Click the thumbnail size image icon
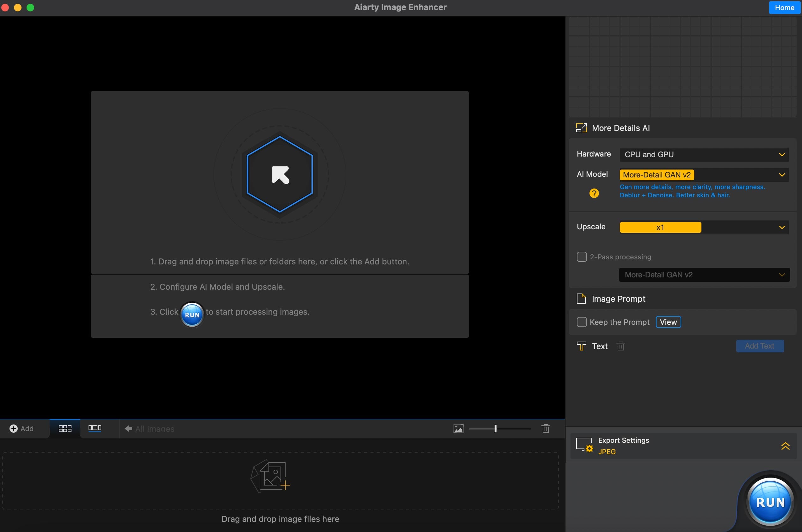802x532 pixels. tap(458, 429)
